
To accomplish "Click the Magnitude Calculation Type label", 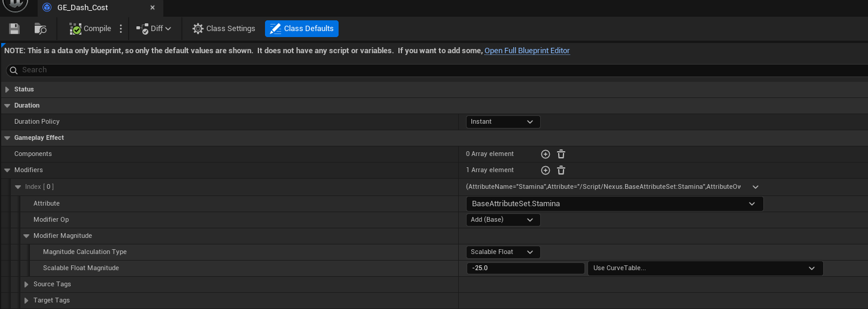I will click(x=85, y=252).
